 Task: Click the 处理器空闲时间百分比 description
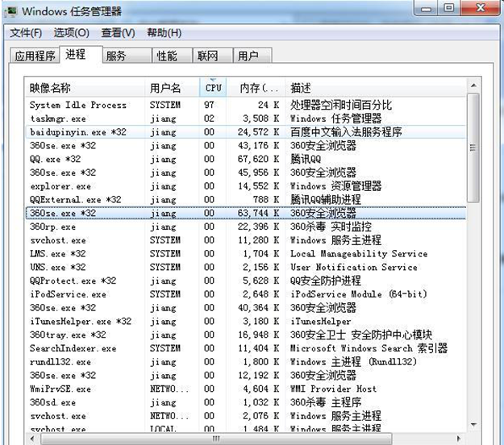coord(341,105)
